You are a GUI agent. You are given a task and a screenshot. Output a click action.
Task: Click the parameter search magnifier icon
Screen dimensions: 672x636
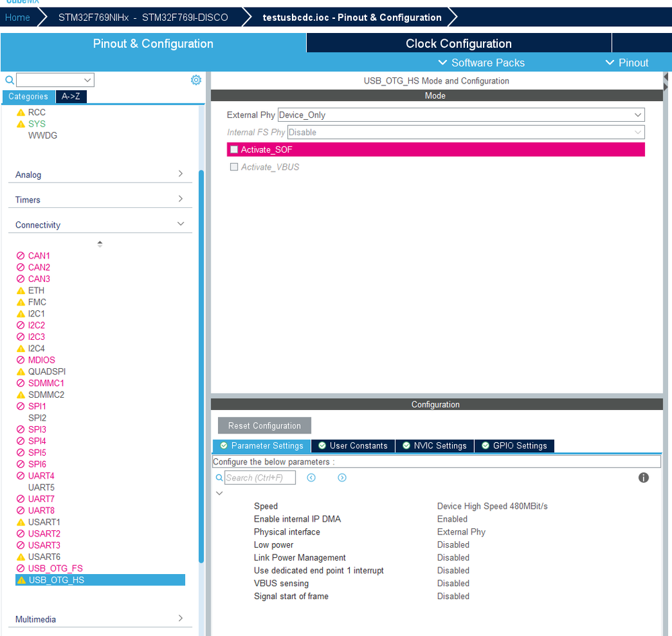tap(219, 478)
